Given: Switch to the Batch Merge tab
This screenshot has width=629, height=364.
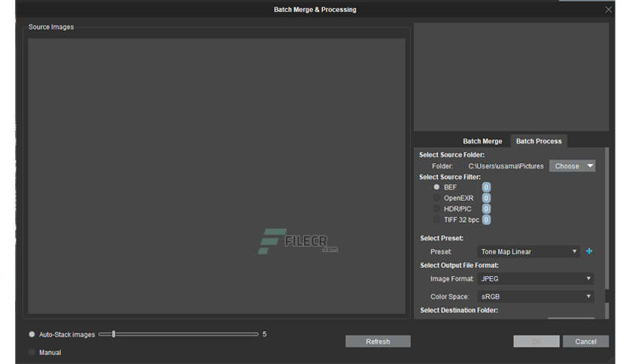Looking at the screenshot, I should [x=482, y=141].
